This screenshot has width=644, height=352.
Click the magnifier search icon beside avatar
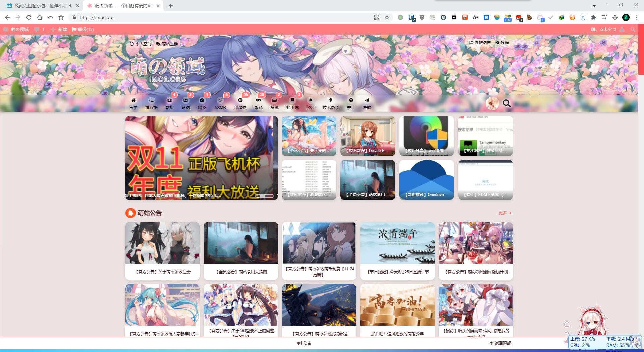(507, 104)
